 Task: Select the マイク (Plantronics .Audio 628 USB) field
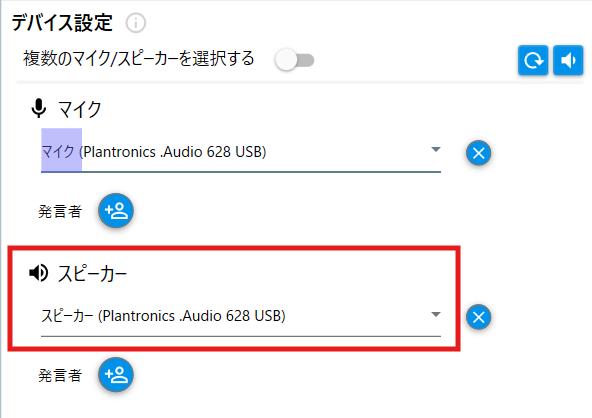point(241,152)
